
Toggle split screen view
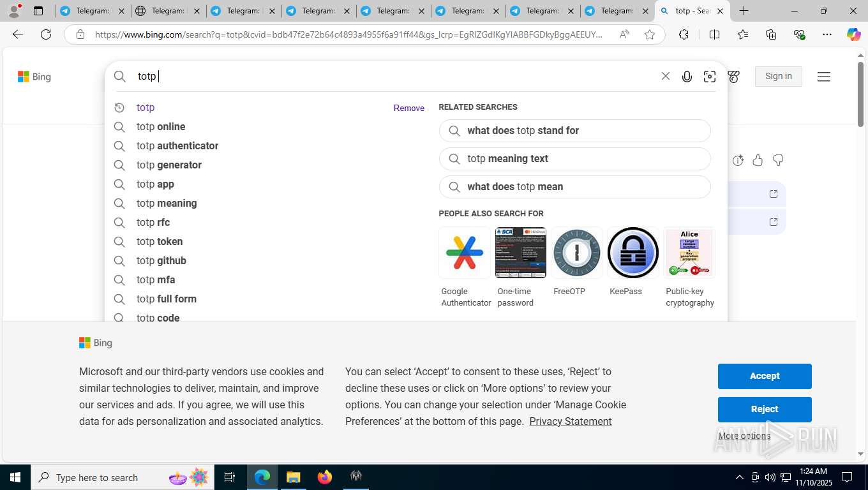pyautogui.click(x=714, y=34)
